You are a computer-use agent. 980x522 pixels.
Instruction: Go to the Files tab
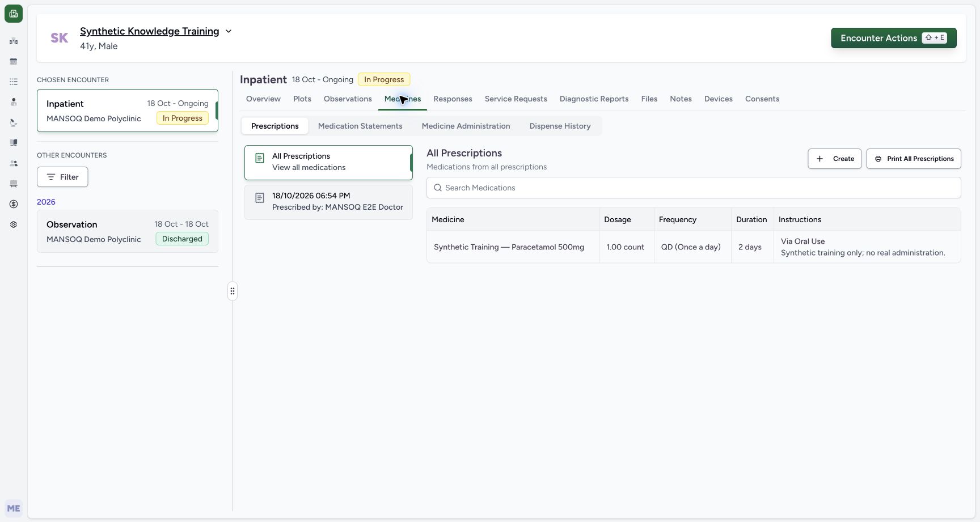tap(649, 99)
